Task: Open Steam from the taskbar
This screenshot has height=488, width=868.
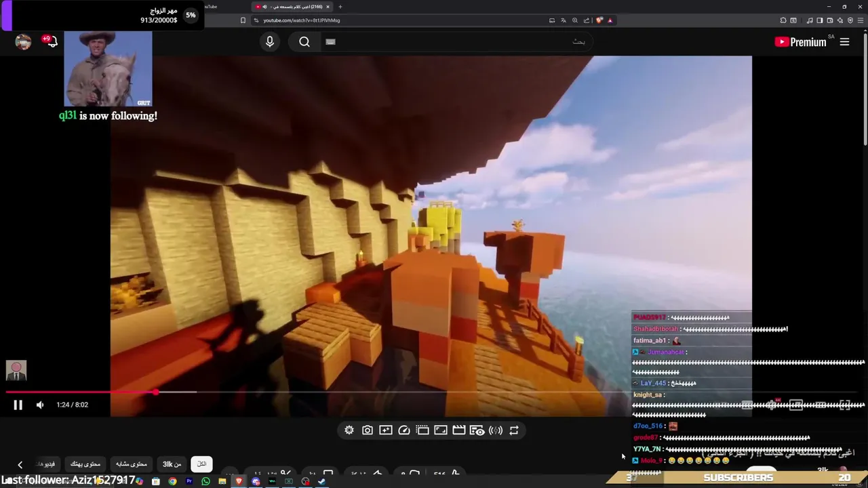Action: [321, 481]
